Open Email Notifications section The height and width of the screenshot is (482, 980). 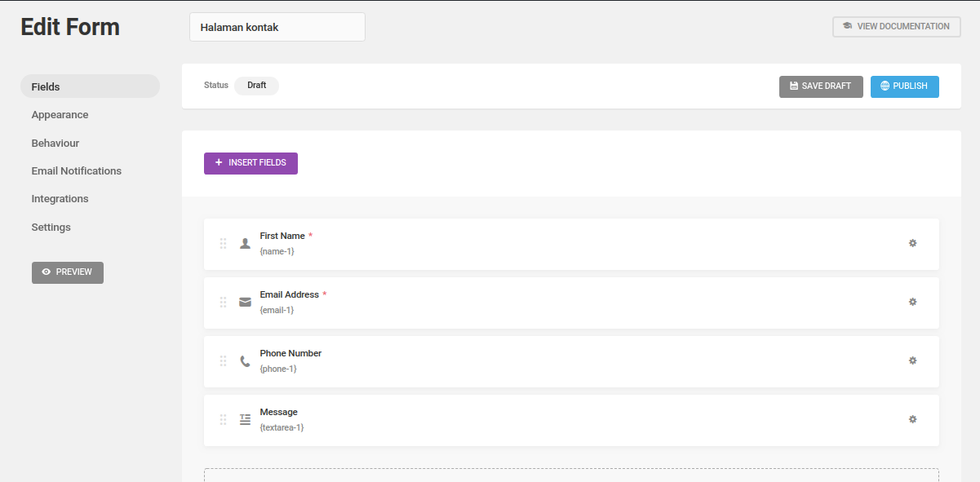click(77, 171)
